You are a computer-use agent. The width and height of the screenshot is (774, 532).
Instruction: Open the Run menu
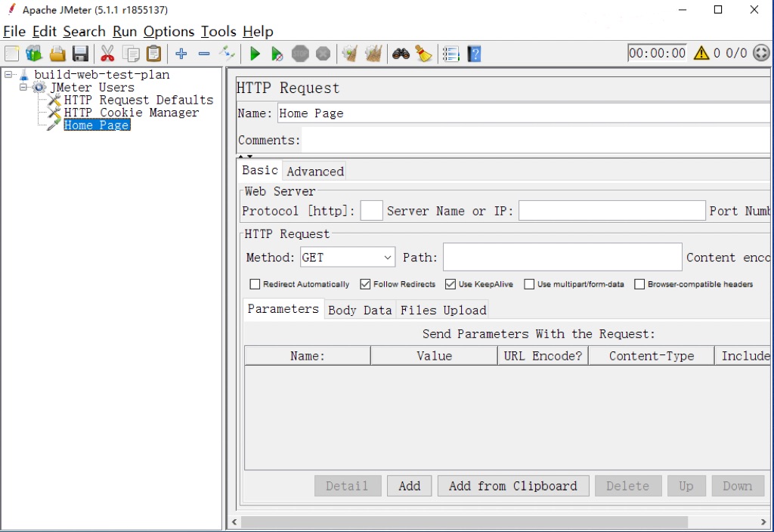tap(125, 32)
